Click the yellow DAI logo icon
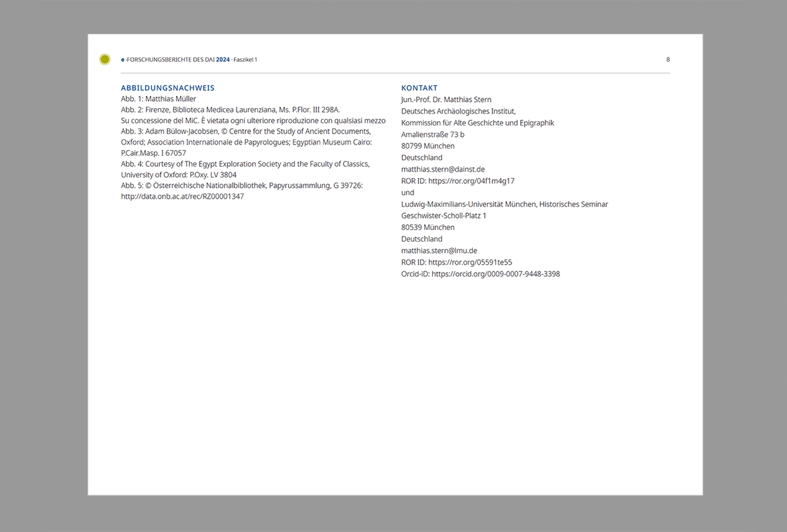This screenshot has width=787, height=532. [104, 59]
